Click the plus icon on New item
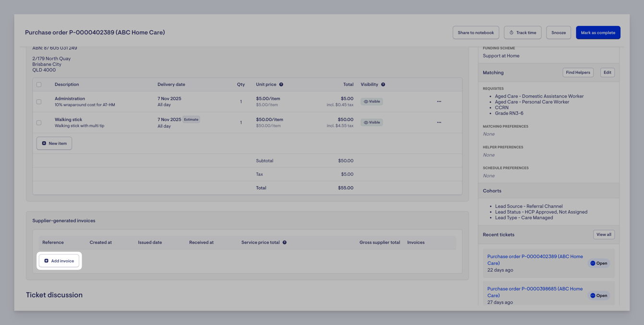The height and width of the screenshot is (325, 644). [x=44, y=144]
